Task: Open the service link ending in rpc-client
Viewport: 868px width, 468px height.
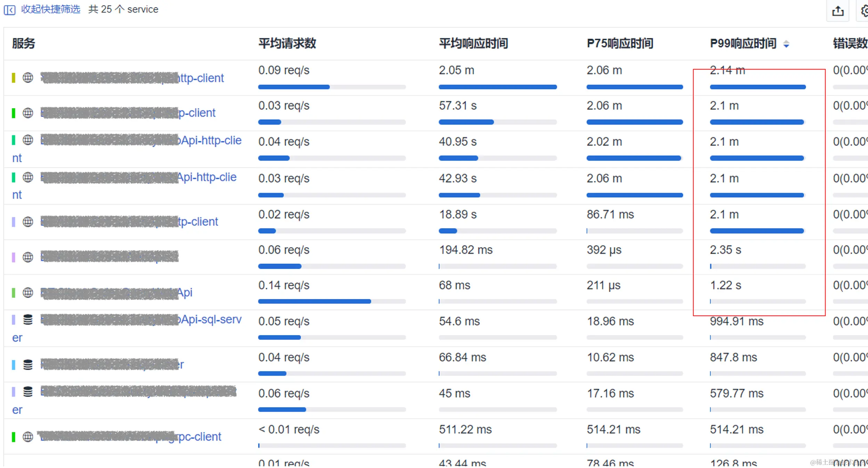Action: (199, 437)
